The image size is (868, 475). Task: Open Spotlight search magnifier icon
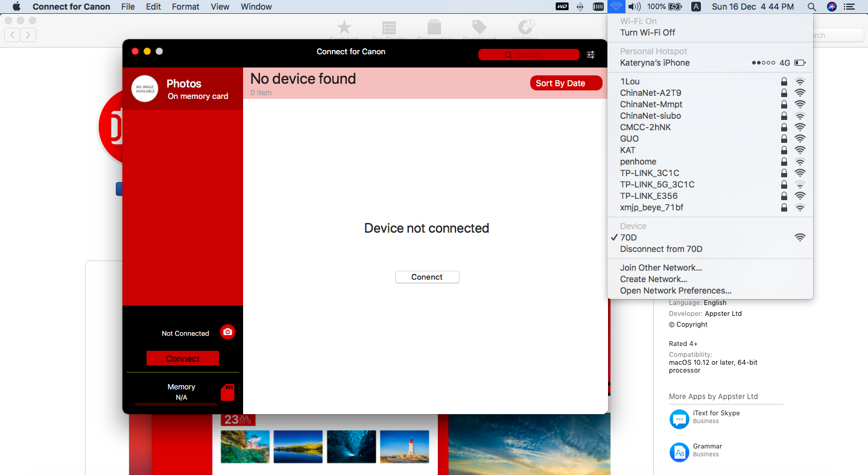(812, 7)
